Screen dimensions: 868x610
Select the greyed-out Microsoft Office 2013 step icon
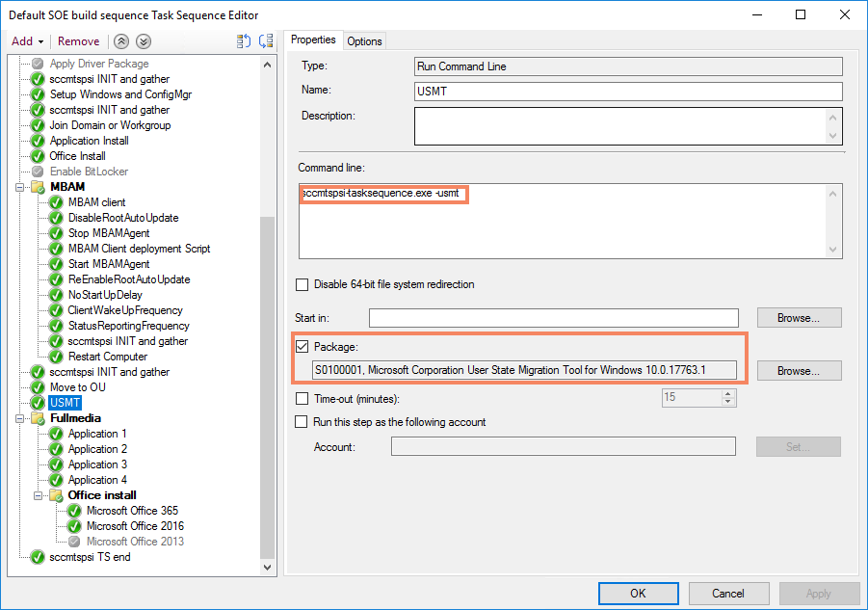coord(74,542)
